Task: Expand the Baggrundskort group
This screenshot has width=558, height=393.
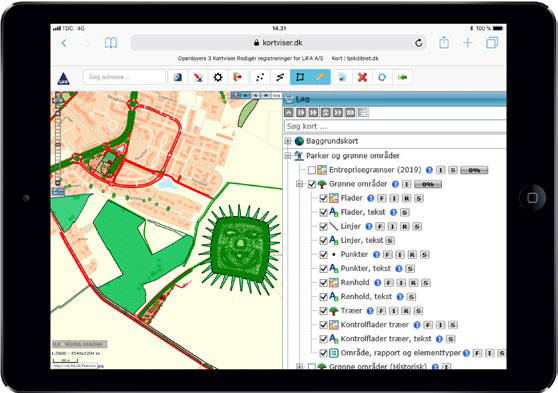Action: 288,141
